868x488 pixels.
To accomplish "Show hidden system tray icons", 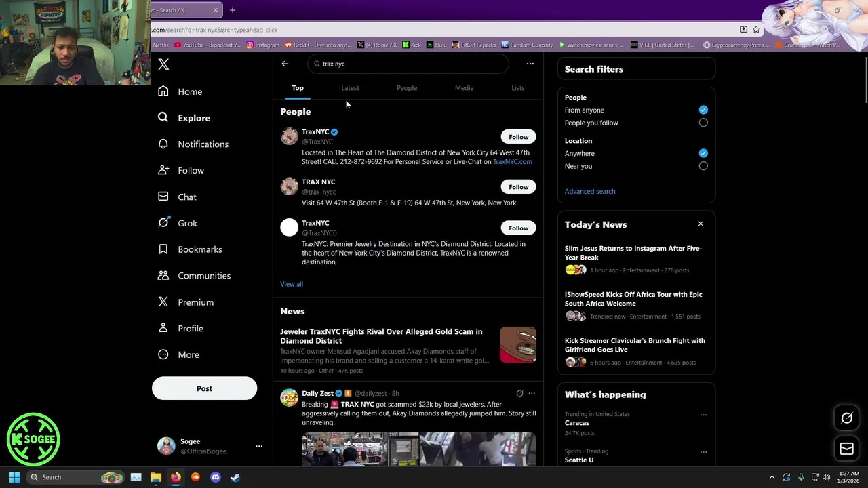I will [x=772, y=477].
